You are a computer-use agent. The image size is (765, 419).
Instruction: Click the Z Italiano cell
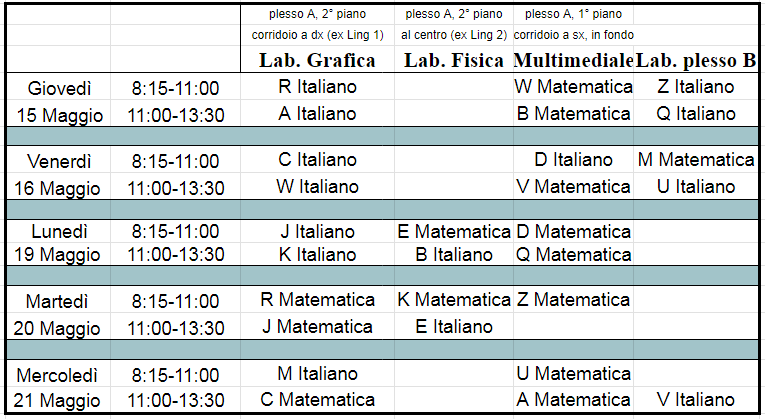coord(696,87)
